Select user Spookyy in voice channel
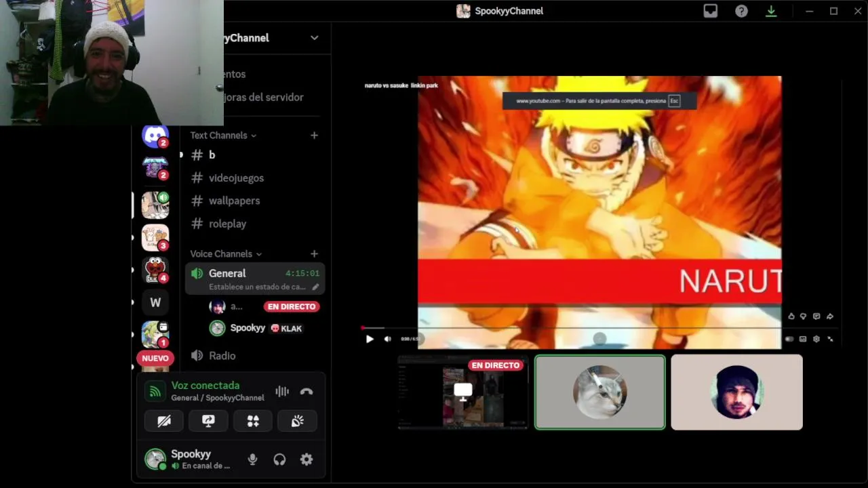The width and height of the screenshot is (868, 488). coord(248,328)
